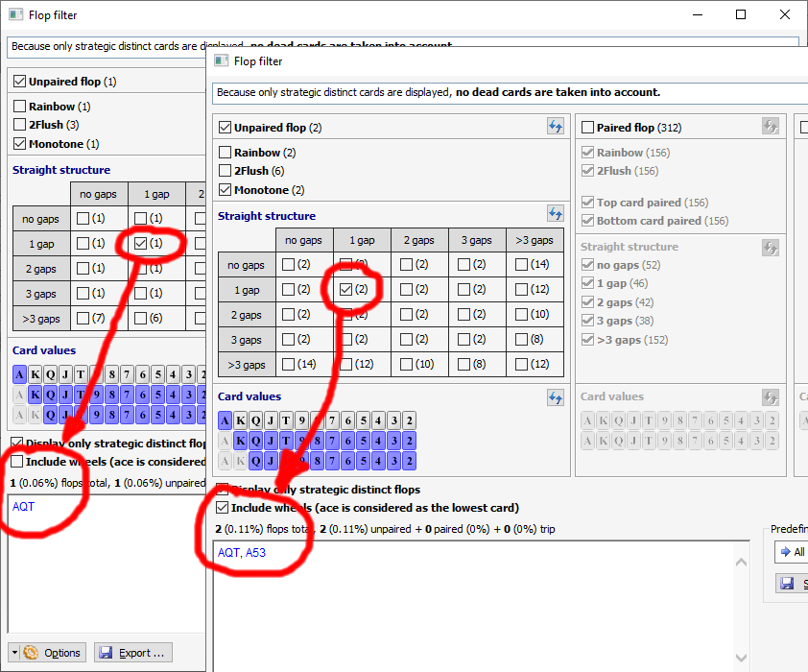Toggle the top-row K card in the front window
Viewport: 808px width, 672px height.
coord(240,420)
